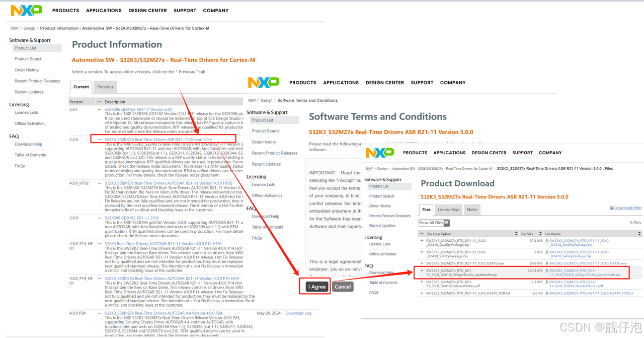This screenshot has width=644, height=338.
Task: Click the I Agree button
Action: click(x=316, y=286)
